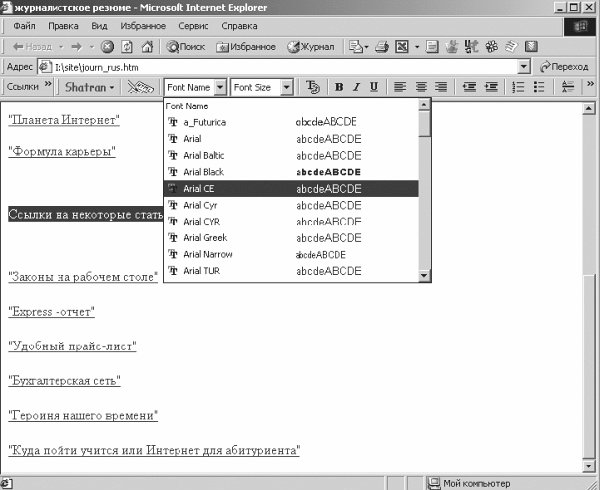
Task: Click the Print icon in toolbar
Action: coord(382,47)
